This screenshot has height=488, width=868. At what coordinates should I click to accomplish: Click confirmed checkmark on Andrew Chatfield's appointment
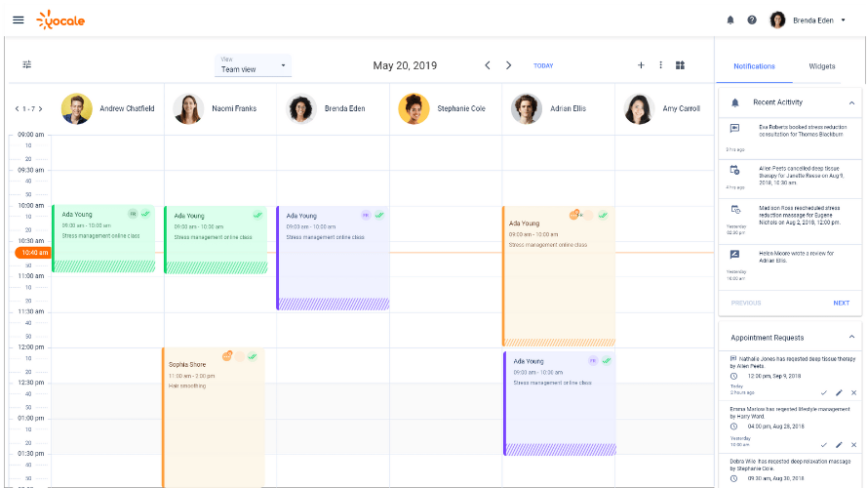click(x=145, y=214)
